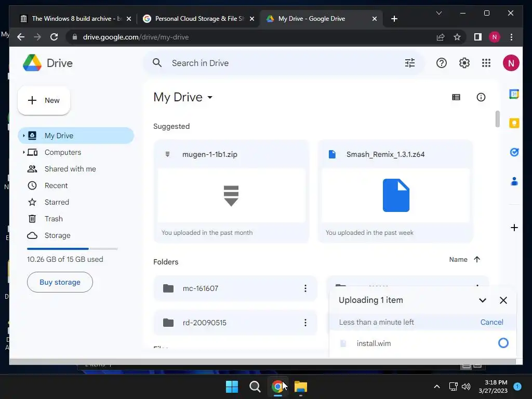Screen dimensions: 532x399
Task: Cancel the install.wim upload
Action: (491, 322)
